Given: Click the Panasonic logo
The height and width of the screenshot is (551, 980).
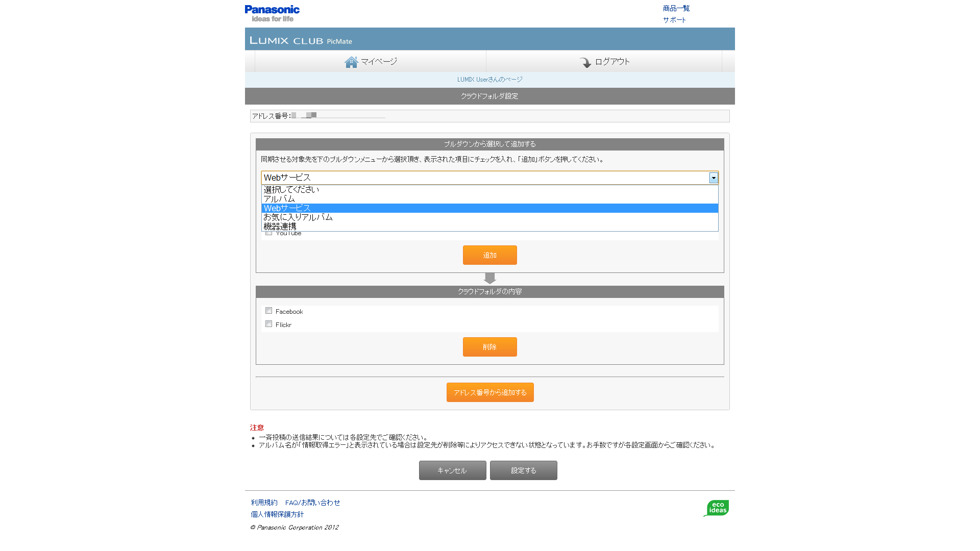Looking at the screenshot, I should click(x=272, y=12).
